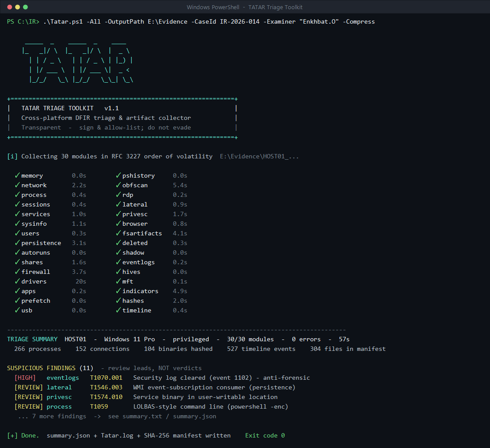The image size is (490, 448).
Task: Click the 'prefetch' module name
Action: 35,301
